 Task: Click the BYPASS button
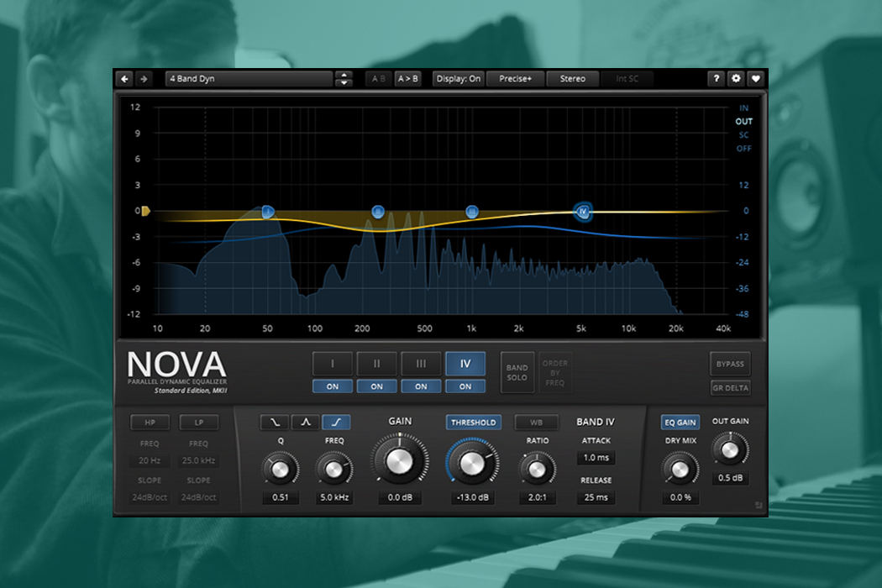pyautogui.click(x=730, y=364)
